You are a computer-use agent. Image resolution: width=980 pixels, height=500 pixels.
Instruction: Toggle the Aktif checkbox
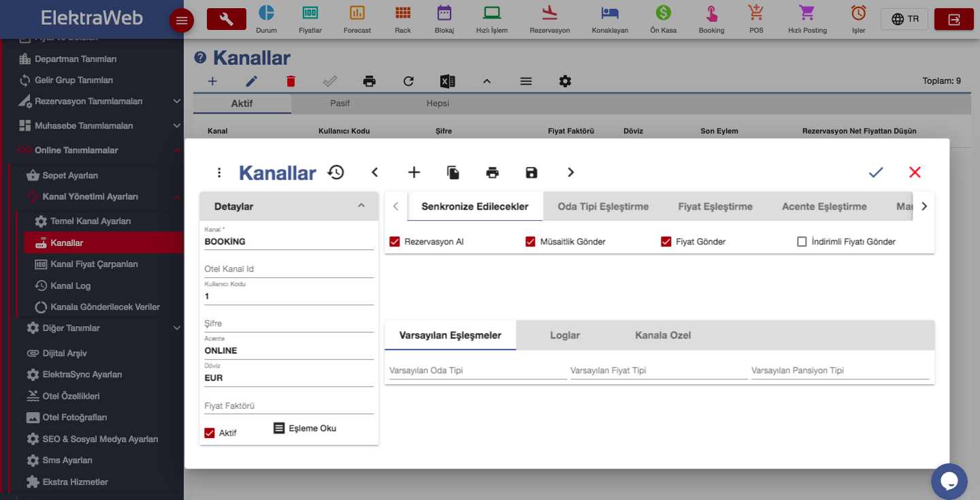coord(210,433)
